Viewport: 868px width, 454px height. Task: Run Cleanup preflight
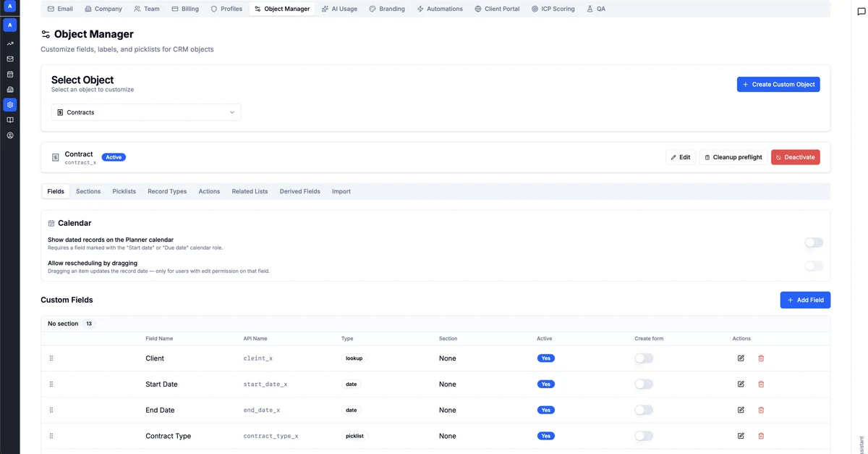pyautogui.click(x=733, y=157)
